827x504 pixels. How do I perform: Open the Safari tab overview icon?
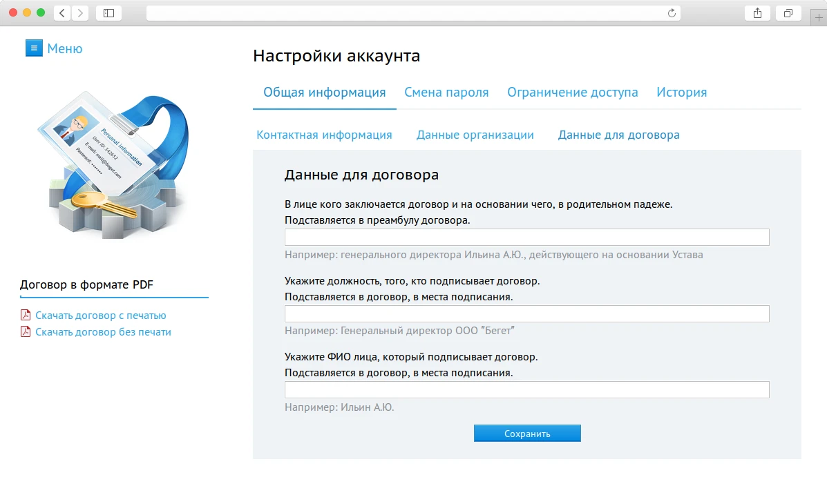coord(788,12)
